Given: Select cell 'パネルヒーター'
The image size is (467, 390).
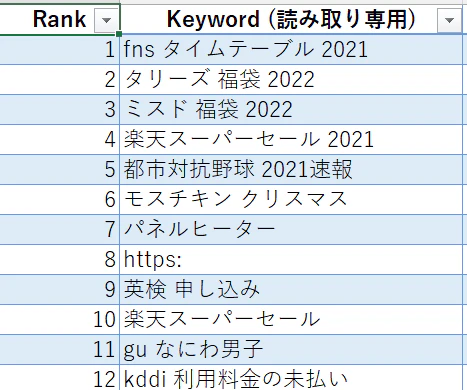Looking at the screenshot, I should [291, 229].
